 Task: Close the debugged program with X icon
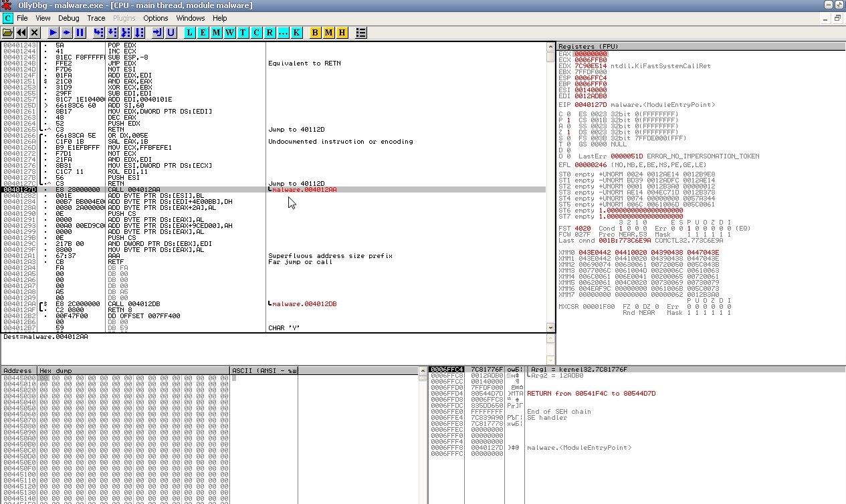pos(35,32)
